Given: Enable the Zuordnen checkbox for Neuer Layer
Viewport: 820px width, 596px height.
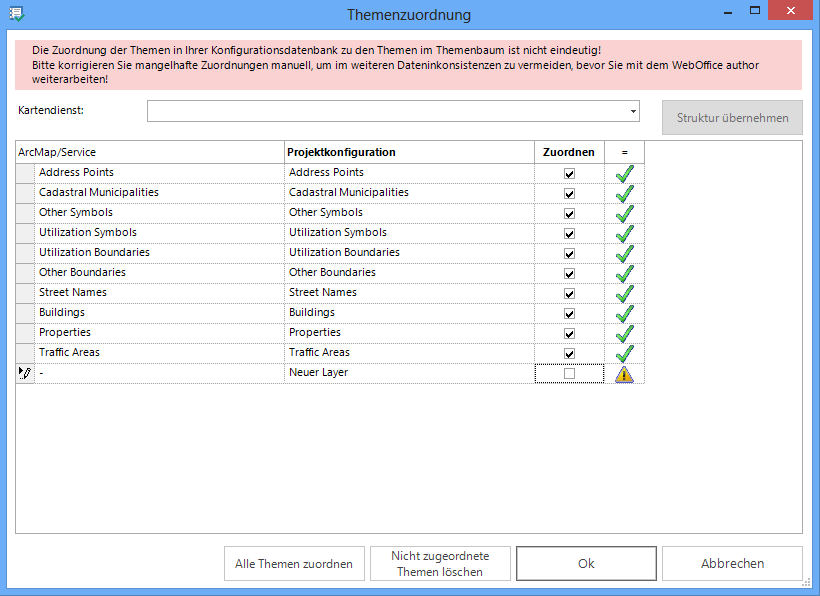Looking at the screenshot, I should click(570, 373).
